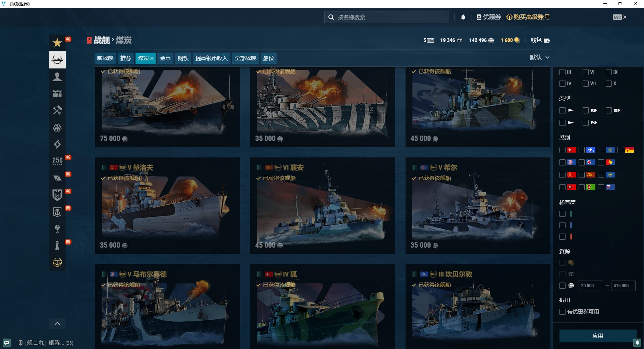This screenshot has height=349, width=644.
Task: Open the chat icon at bottom left
Action: [7, 343]
